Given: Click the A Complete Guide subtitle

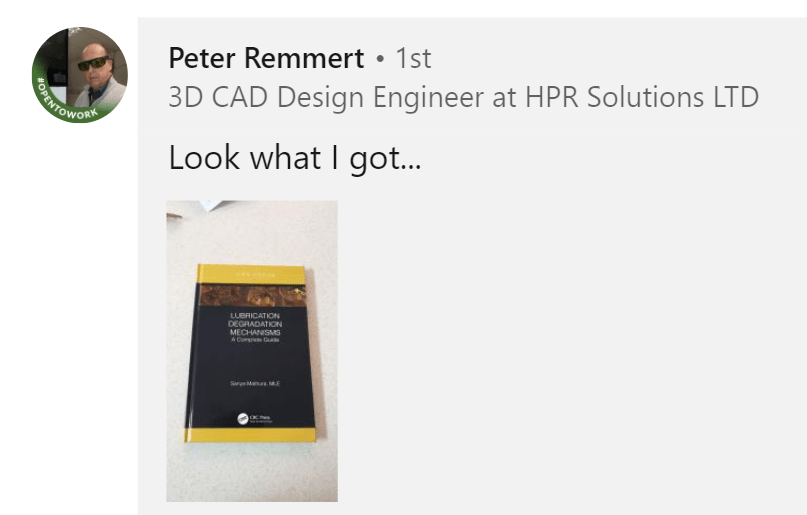Looking at the screenshot, I should pyautogui.click(x=255, y=340).
